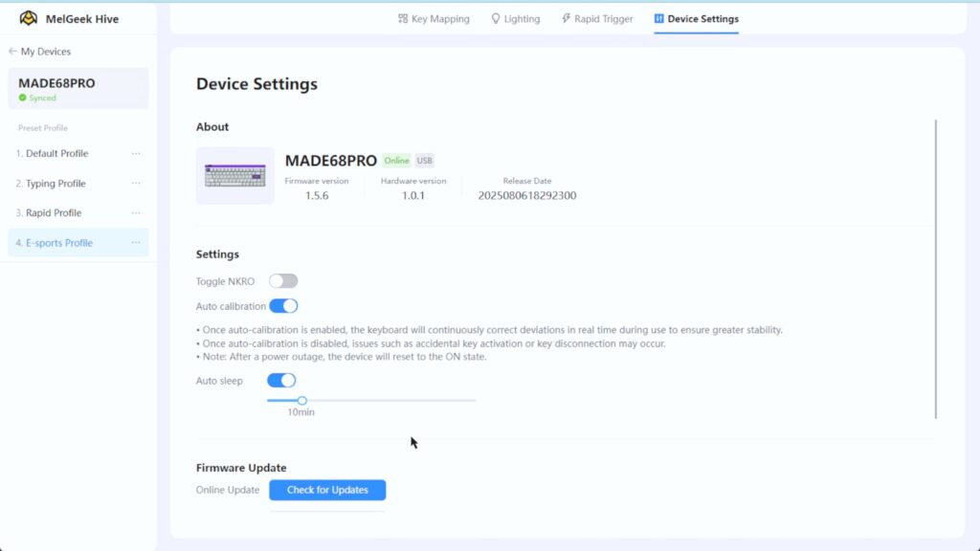The height and width of the screenshot is (551, 980).
Task: Click the Device Settings tab icon
Action: 659,19
